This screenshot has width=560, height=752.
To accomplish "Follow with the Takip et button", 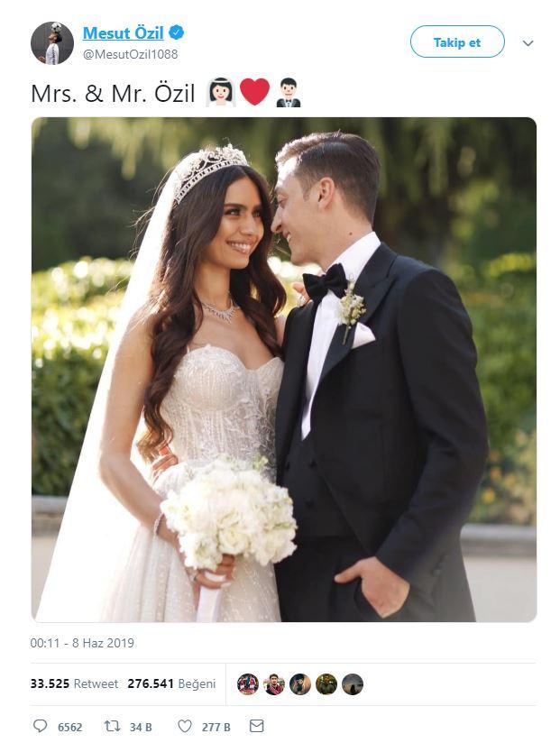I will (457, 42).
